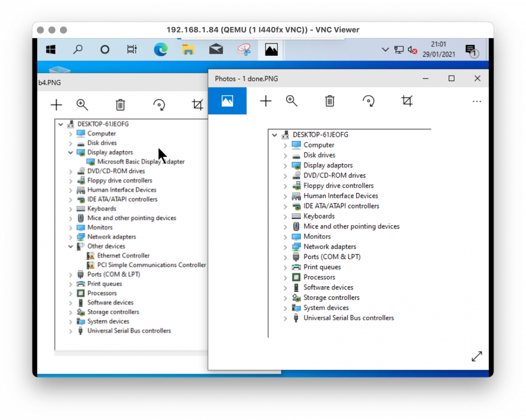Click the VNC Viewer window title text
The height and width of the screenshot is (420, 526).
263,30
